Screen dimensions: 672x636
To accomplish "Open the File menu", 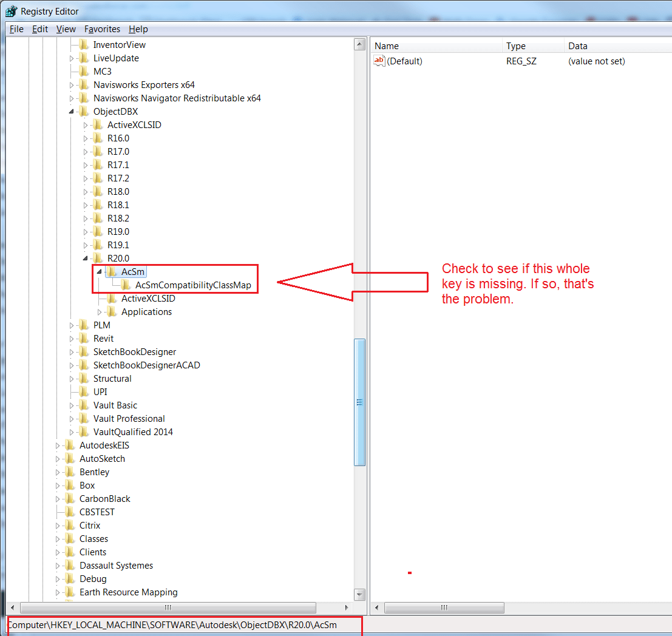I will click(16, 29).
